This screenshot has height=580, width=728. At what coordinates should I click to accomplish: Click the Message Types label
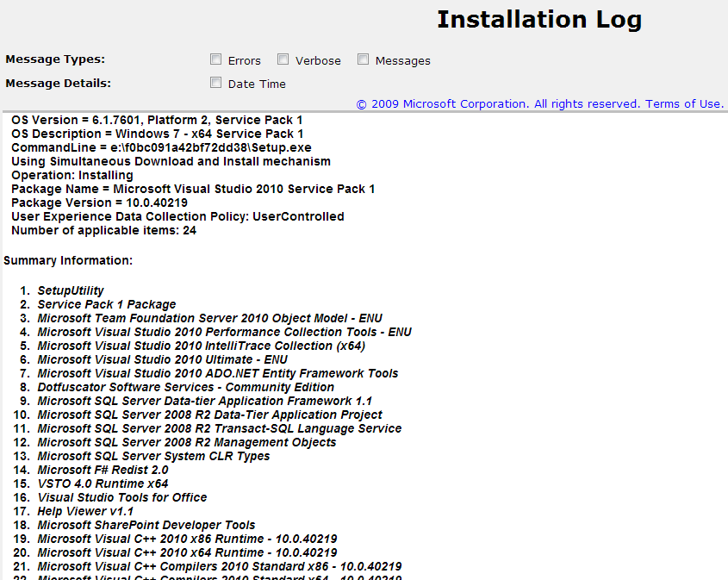[55, 59]
